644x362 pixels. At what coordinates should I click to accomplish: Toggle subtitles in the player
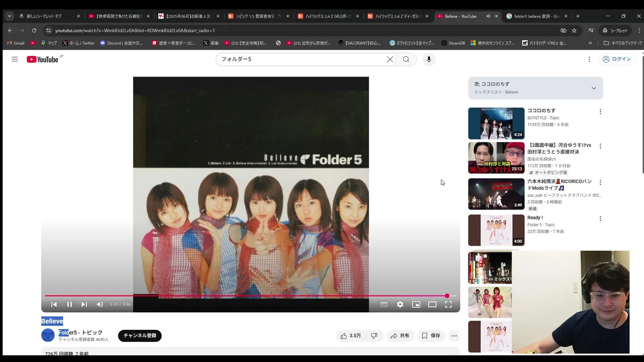click(x=384, y=304)
